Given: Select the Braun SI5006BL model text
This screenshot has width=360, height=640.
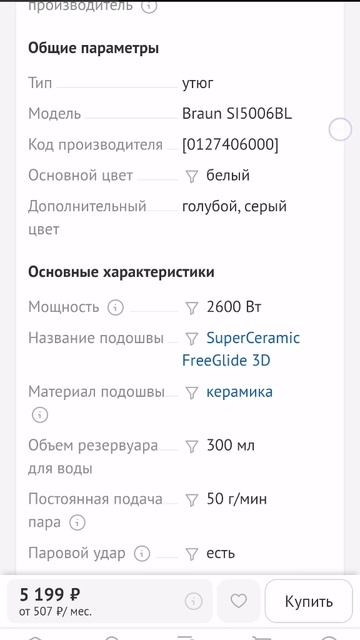Looking at the screenshot, I should pos(237,114).
